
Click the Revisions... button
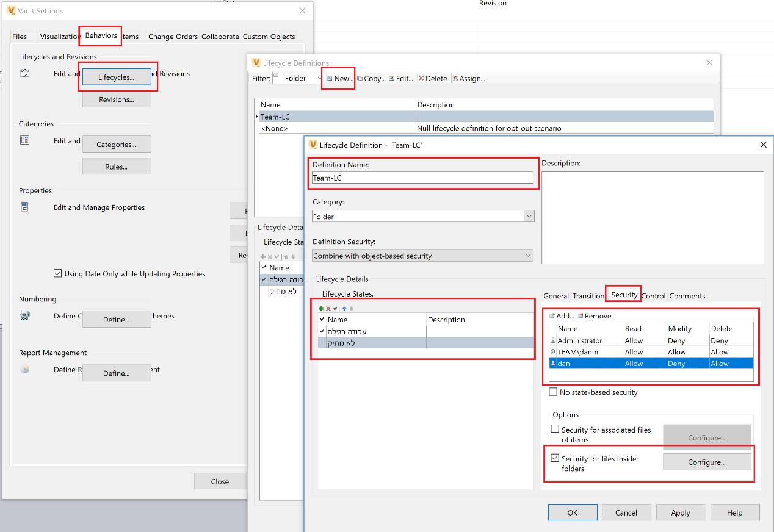coord(117,99)
